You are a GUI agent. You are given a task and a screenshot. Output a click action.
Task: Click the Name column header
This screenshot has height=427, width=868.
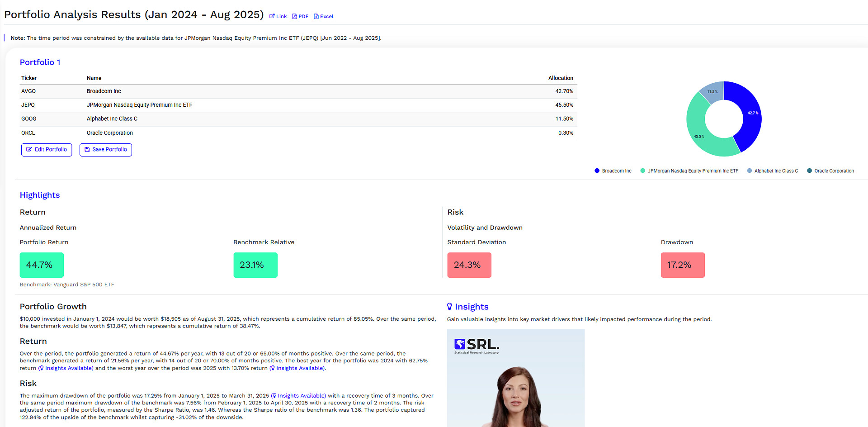pyautogui.click(x=94, y=78)
